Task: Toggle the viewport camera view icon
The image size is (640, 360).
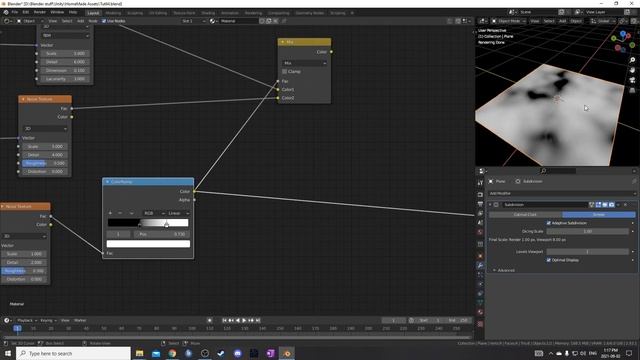Action: pyautogui.click(x=632, y=80)
